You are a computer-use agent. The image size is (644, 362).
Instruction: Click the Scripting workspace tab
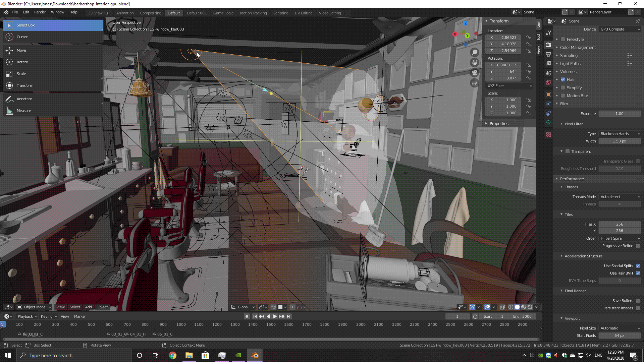[280, 13]
